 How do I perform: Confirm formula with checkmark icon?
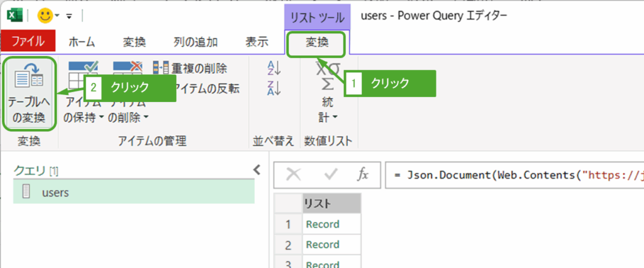(330, 175)
